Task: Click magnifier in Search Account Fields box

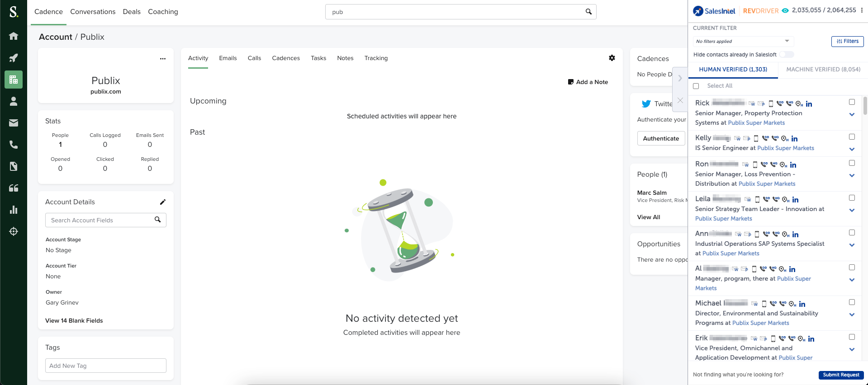Action: 158,220
